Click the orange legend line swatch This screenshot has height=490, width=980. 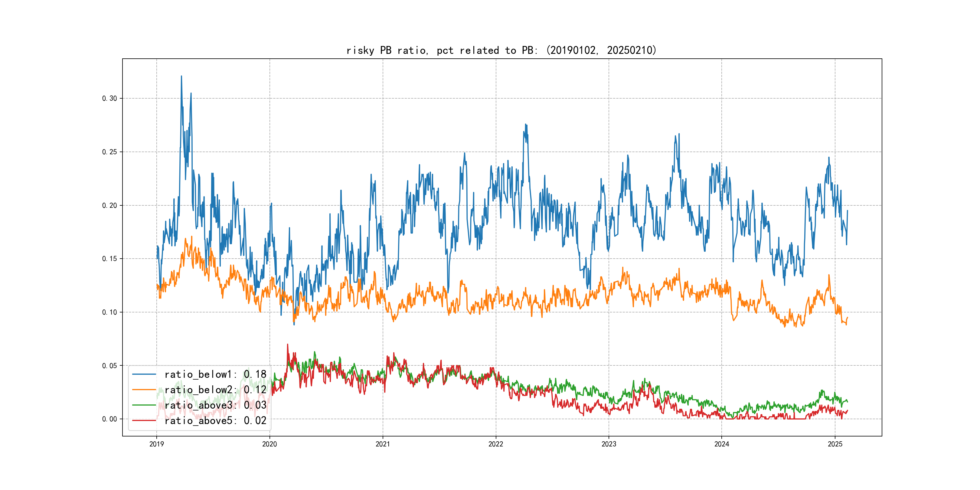144,390
